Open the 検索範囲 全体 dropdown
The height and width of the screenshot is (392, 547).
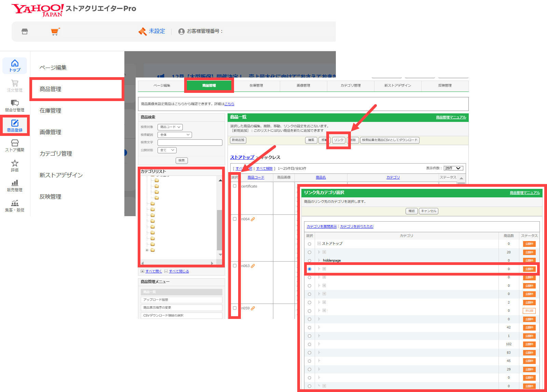[175, 135]
